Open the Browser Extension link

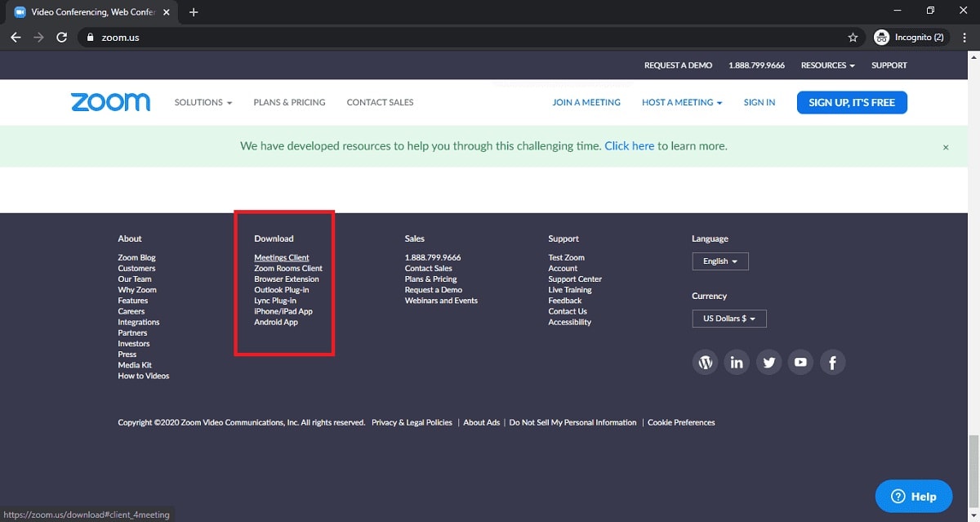(287, 279)
